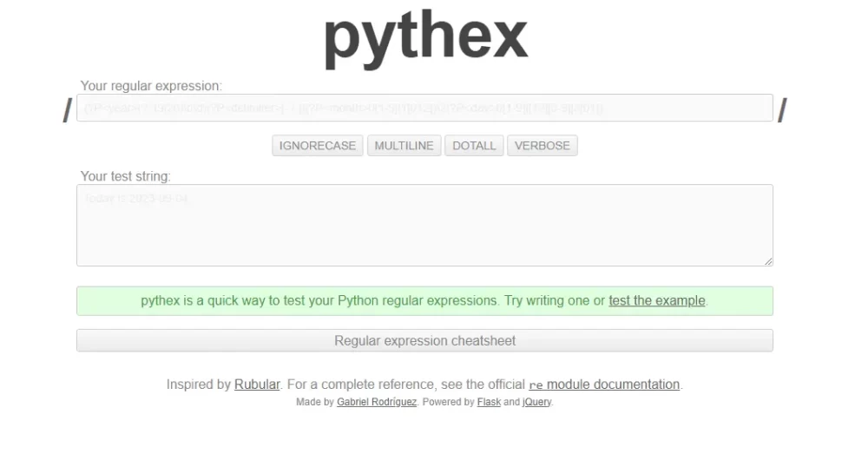Enable the DOTALL flag
868x467 pixels.
click(x=474, y=146)
